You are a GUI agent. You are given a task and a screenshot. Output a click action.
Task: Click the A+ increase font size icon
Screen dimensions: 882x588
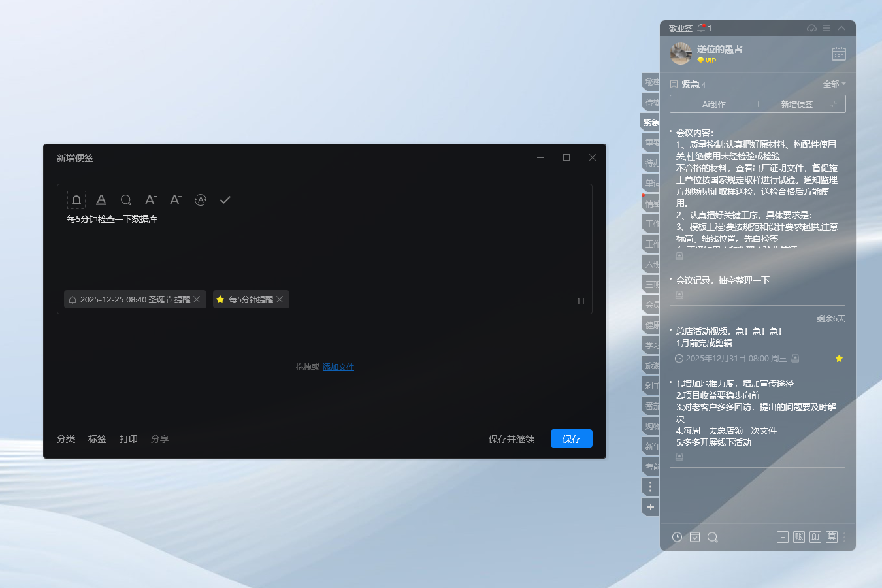point(150,200)
